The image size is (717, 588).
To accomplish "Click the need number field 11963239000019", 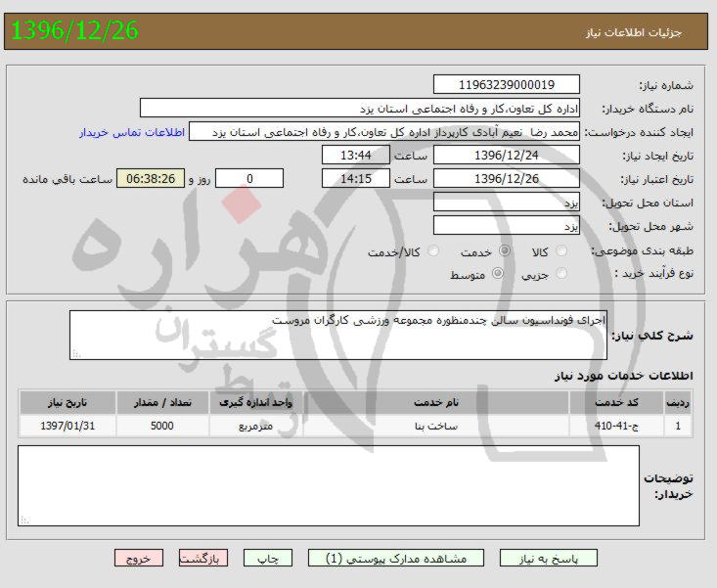I will pyautogui.click(x=506, y=84).
